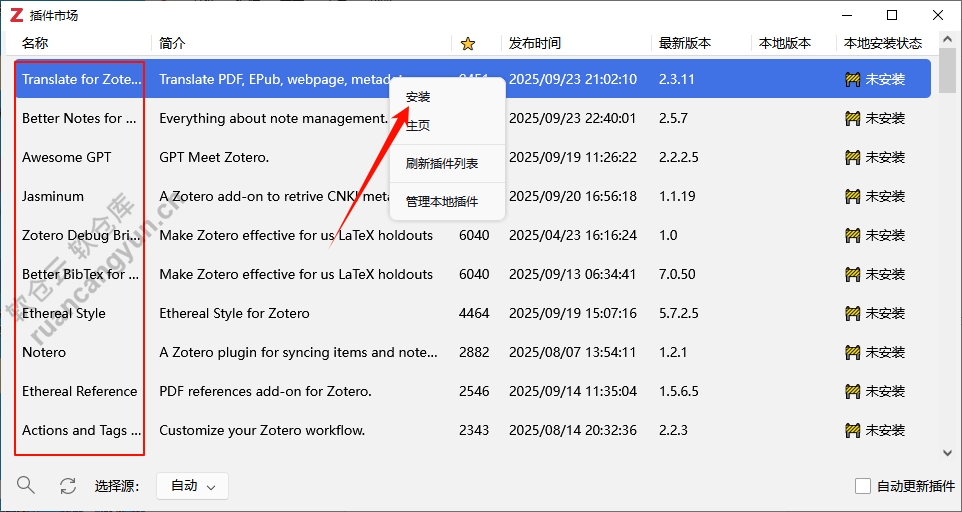The height and width of the screenshot is (512, 962).
Task: Click version 5.7.2.5 cell
Action: click(x=679, y=313)
